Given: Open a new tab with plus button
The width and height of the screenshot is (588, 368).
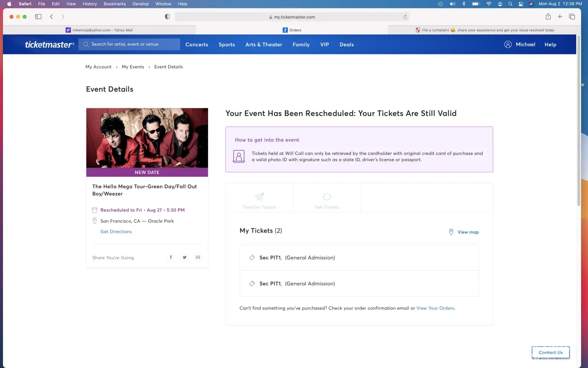Looking at the screenshot, I should 560,17.
